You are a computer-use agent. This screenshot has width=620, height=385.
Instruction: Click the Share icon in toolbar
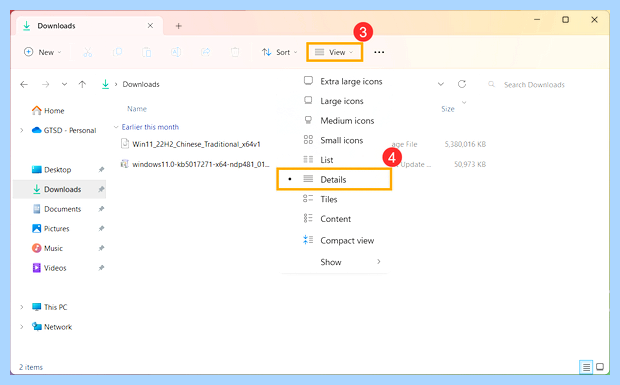206,52
